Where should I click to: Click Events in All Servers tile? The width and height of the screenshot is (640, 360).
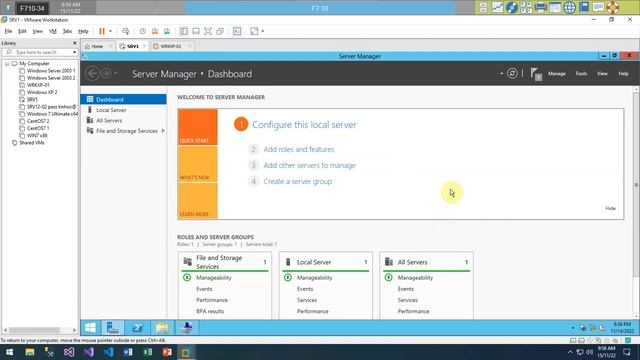(406, 289)
